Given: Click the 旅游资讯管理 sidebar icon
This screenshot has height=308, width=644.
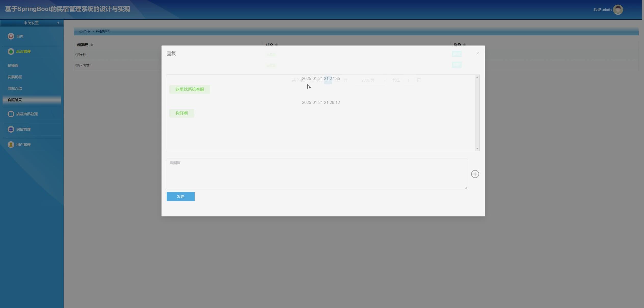Looking at the screenshot, I should click(11, 114).
